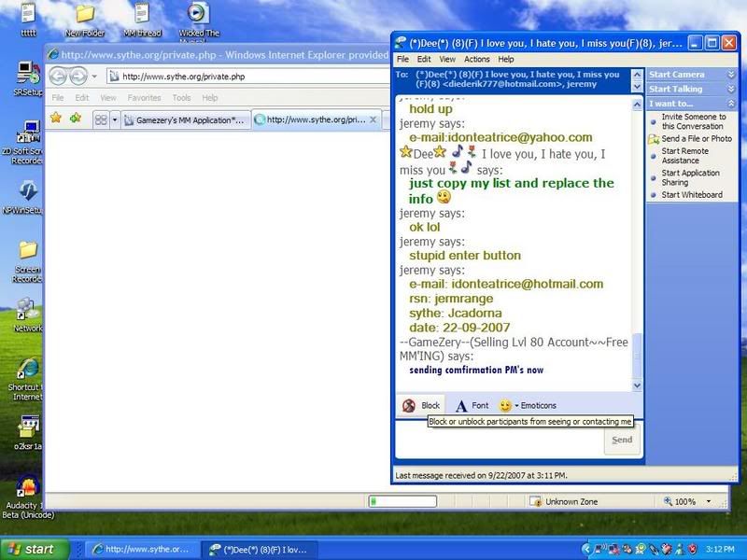Open the Tools menu in Internet Explorer
The height and width of the screenshot is (560, 747).
pyautogui.click(x=181, y=98)
